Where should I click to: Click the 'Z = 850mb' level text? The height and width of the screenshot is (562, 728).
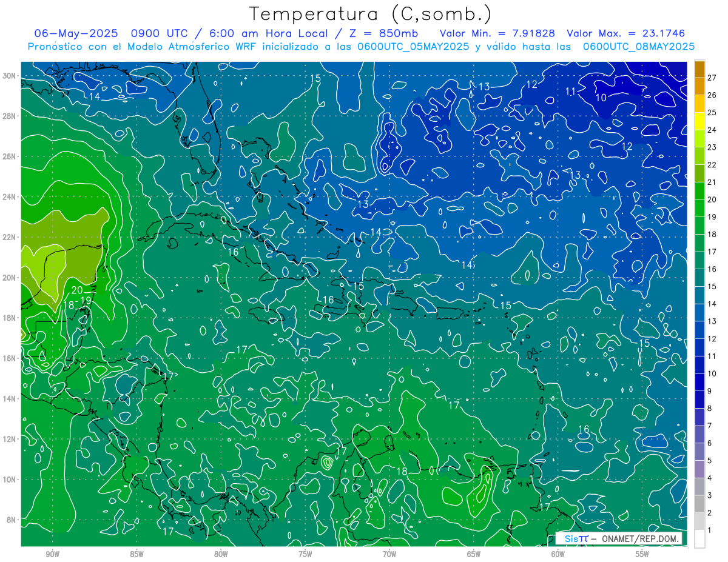[382, 33]
